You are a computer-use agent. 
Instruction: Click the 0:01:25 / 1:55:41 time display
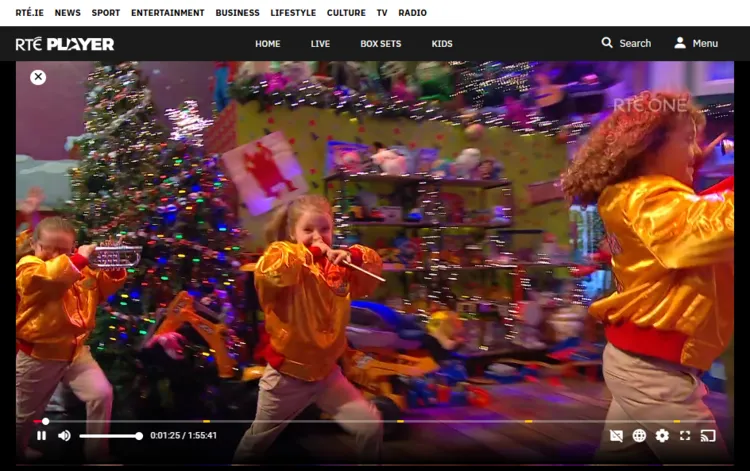tap(183, 436)
